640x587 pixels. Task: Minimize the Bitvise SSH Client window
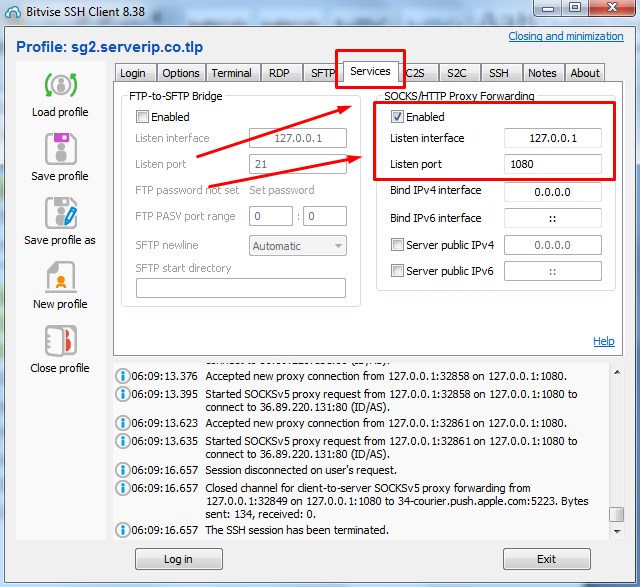[548, 8]
